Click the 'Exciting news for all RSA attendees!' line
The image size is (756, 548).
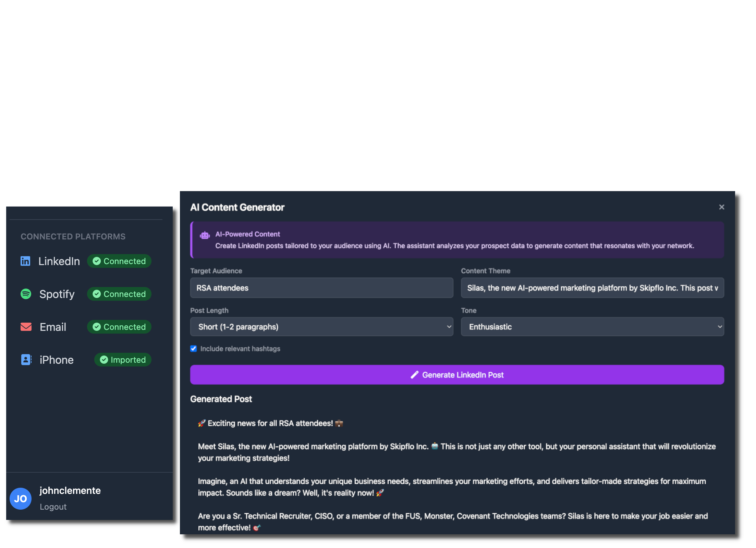click(x=270, y=423)
